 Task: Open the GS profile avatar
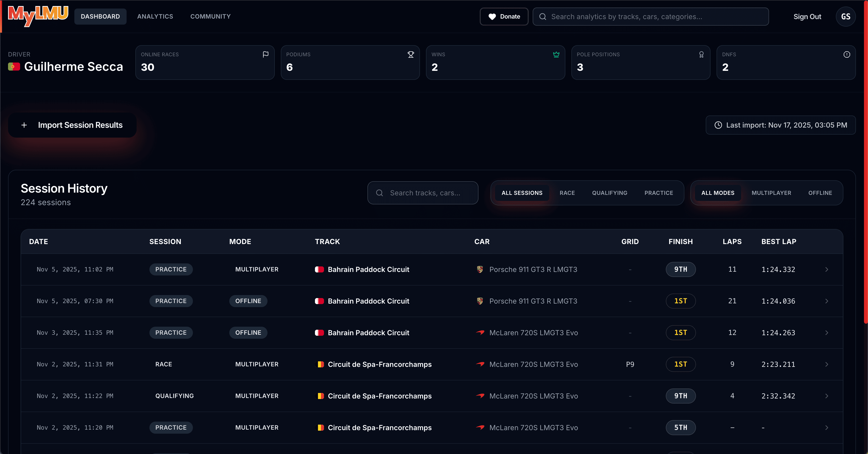coord(846,17)
